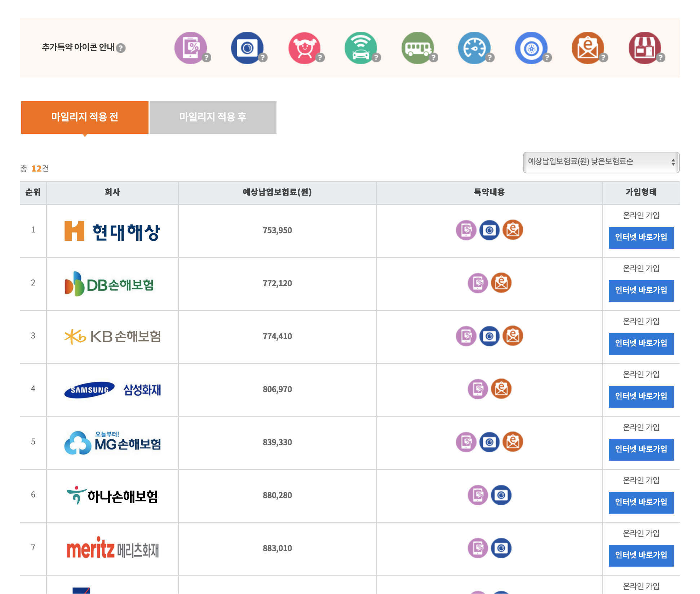This screenshot has width=700, height=594.
Task: Open the purple mobile discount icon in legend
Action: click(x=191, y=48)
